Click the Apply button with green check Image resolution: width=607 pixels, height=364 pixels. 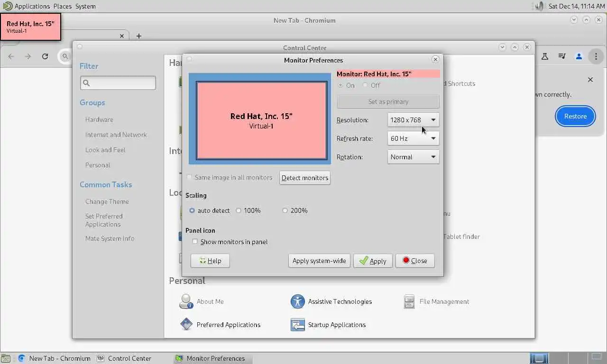[373, 261]
